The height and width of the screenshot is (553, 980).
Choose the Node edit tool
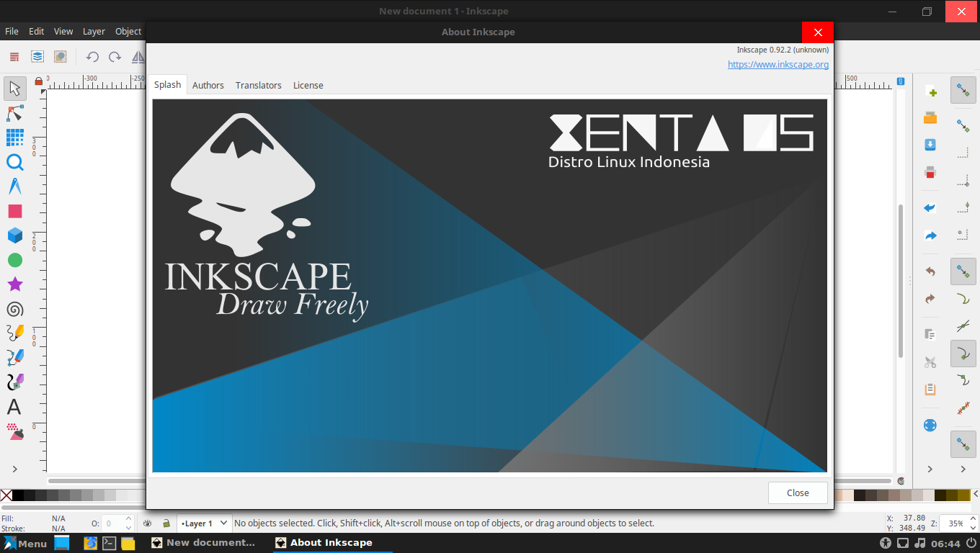(x=14, y=113)
